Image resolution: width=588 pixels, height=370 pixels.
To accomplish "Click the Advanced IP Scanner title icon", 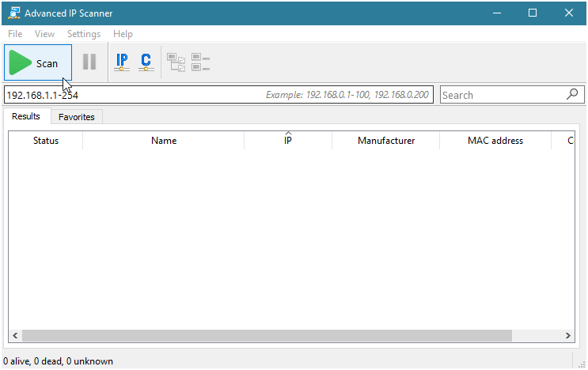I will [x=13, y=13].
